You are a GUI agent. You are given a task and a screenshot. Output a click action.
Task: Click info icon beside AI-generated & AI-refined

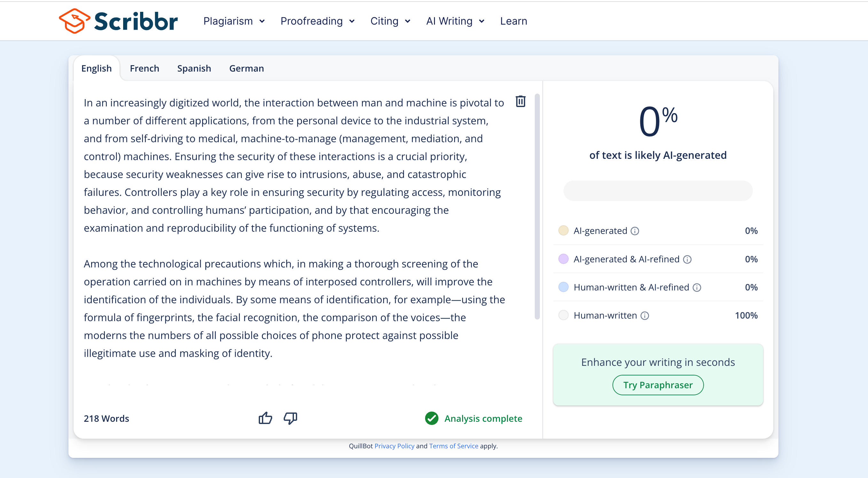pos(687,259)
